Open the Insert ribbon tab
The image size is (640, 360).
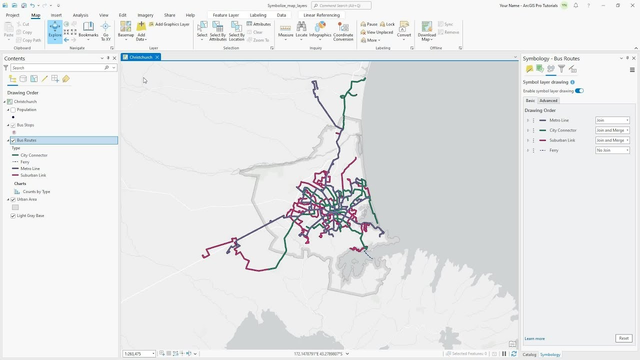click(56, 15)
